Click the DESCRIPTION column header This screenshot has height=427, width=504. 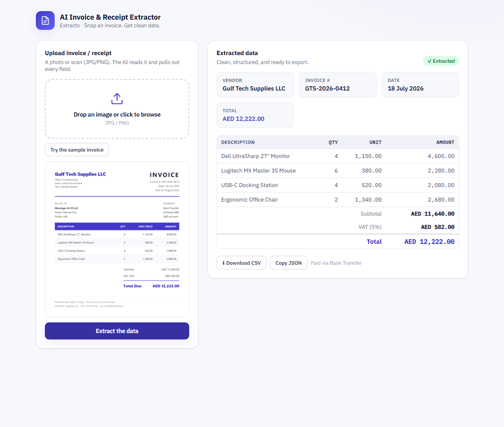click(x=238, y=142)
